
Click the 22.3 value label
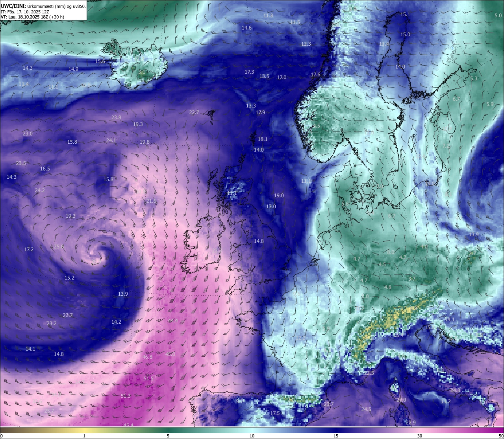pyautogui.click(x=369, y=373)
